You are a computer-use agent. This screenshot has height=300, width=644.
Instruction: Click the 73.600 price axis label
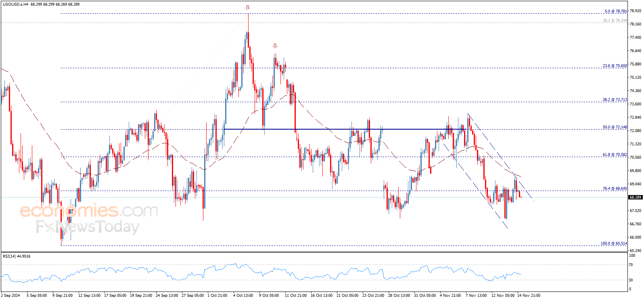pos(636,104)
